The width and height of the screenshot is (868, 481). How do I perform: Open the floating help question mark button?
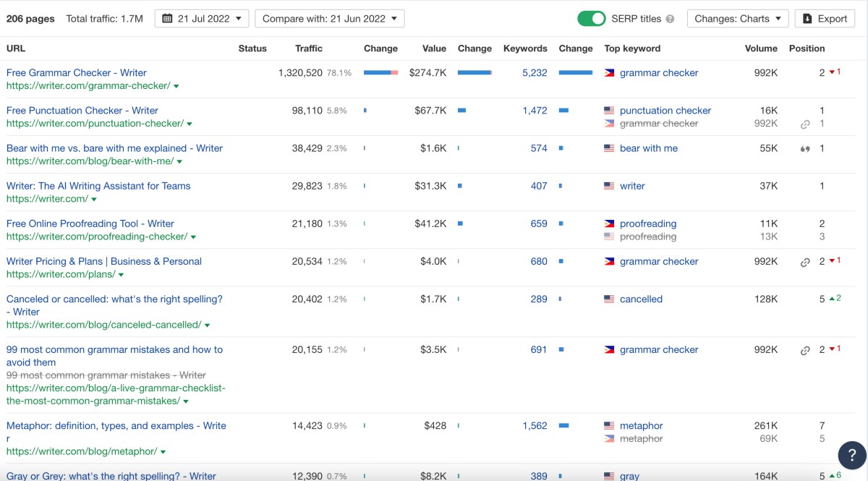click(x=852, y=455)
